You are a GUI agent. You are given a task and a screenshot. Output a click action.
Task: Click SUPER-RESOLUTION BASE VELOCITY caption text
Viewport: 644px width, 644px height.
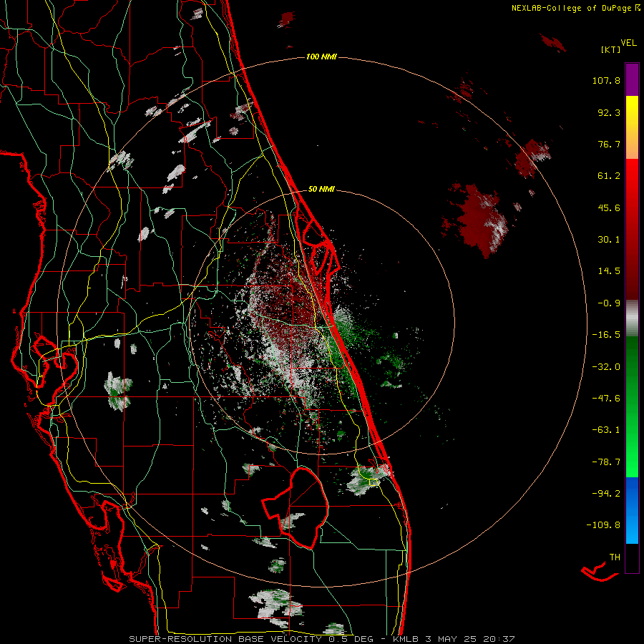tap(225, 639)
